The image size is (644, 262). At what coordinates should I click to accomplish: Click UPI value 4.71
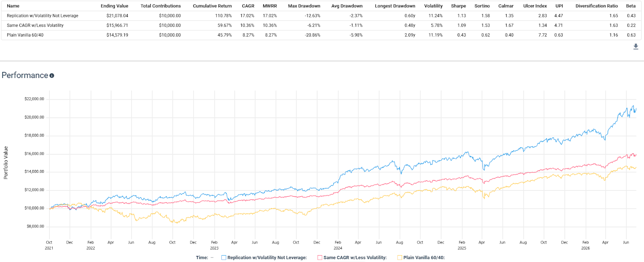[x=559, y=25]
